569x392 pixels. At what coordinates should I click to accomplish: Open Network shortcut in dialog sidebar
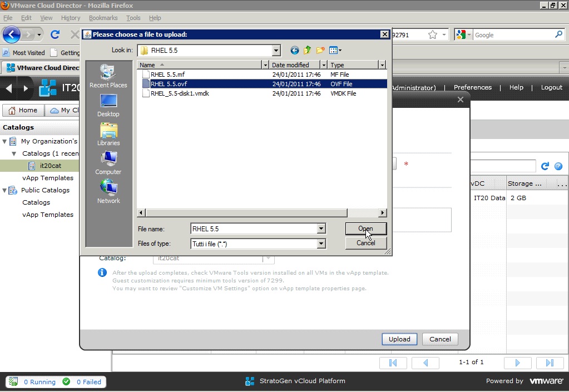108,192
